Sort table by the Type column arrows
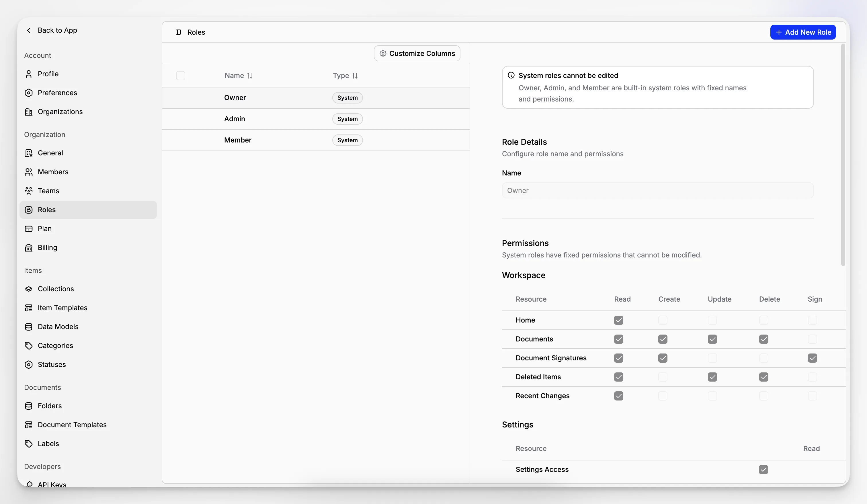867x504 pixels. point(355,76)
